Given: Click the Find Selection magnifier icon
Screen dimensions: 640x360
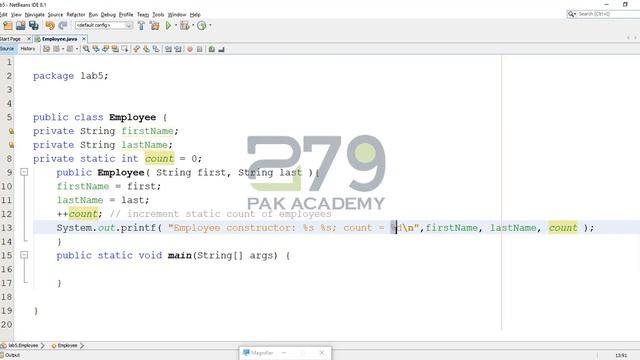Looking at the screenshot, I should coord(86,49).
